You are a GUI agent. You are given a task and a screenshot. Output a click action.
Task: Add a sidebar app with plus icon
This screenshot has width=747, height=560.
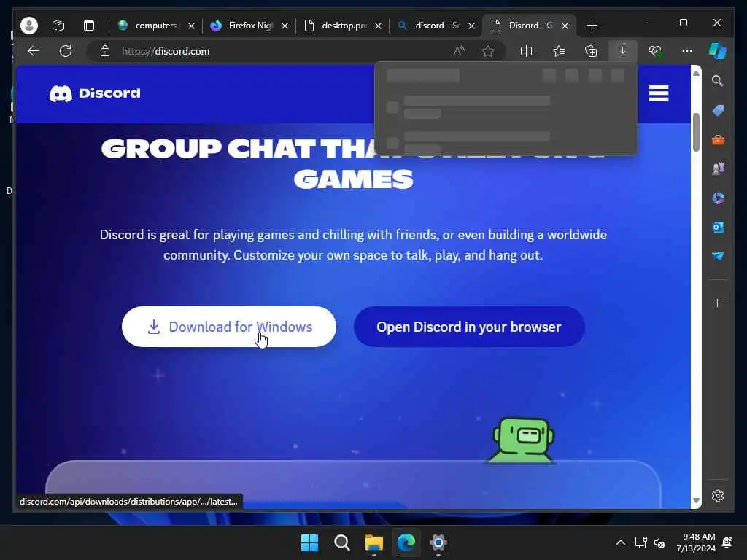(x=718, y=303)
